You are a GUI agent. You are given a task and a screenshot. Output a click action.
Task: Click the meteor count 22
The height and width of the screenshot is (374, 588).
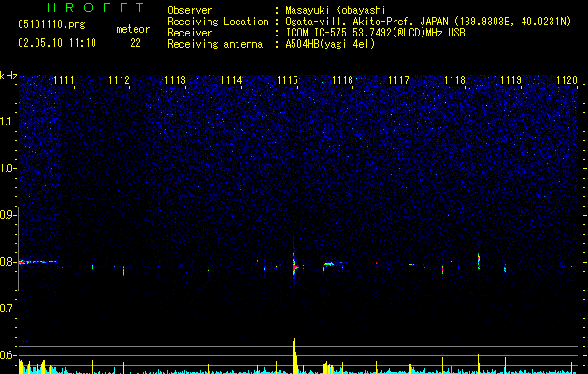136,43
